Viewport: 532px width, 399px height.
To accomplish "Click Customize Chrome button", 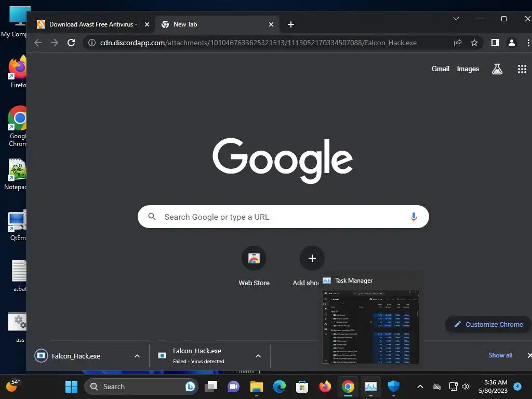I will 488,324.
